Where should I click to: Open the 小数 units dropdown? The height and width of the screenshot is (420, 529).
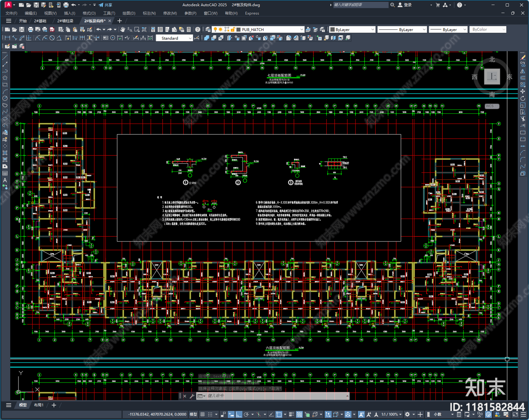click(444, 414)
